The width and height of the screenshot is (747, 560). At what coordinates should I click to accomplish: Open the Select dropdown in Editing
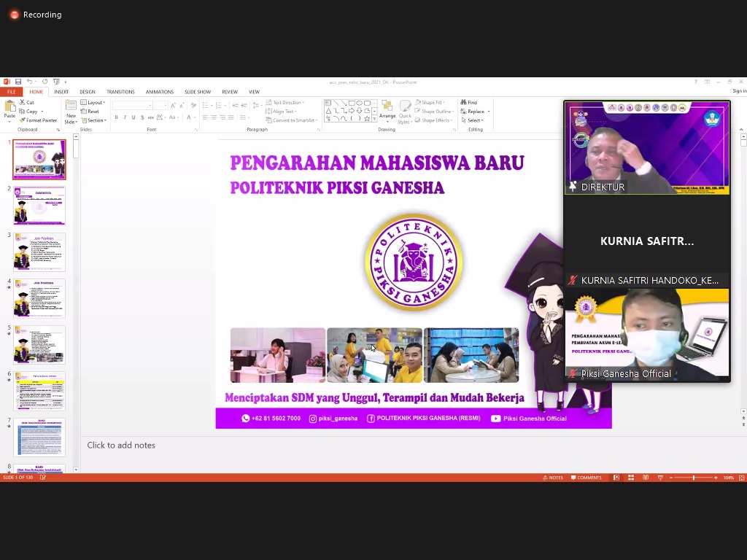pos(472,120)
